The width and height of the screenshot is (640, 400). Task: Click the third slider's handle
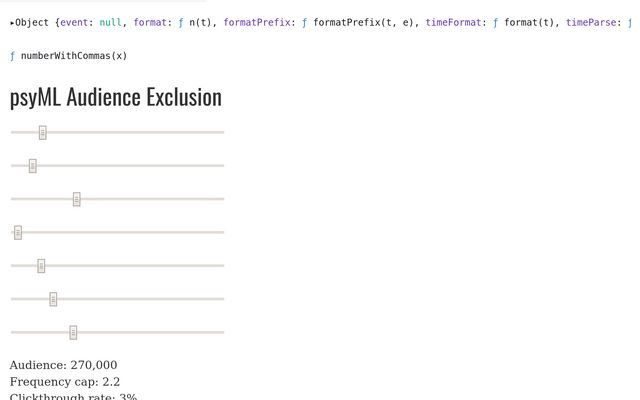(76, 199)
